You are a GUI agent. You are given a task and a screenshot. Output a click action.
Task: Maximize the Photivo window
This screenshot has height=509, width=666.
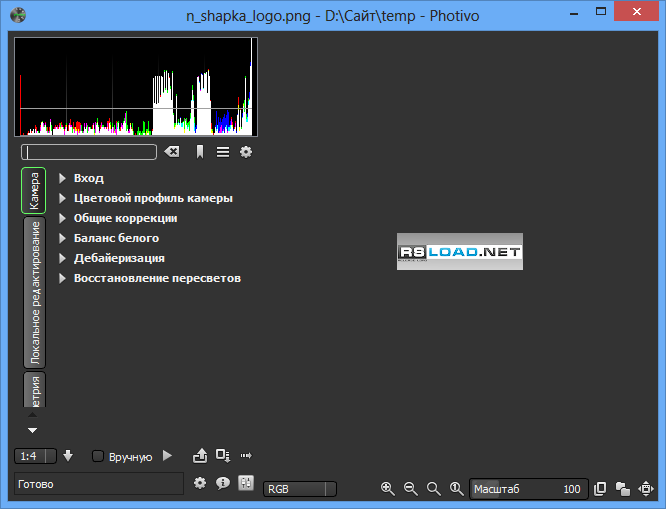(601, 12)
